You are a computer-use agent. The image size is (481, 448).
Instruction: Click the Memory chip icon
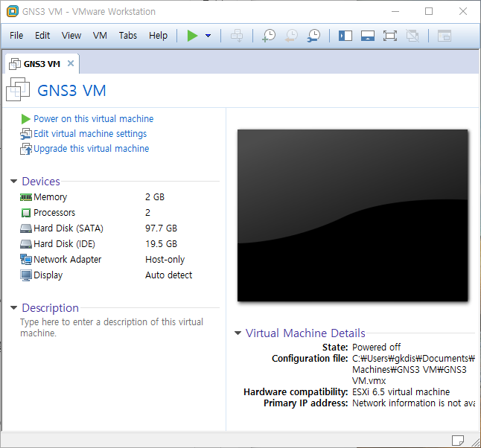tap(26, 197)
